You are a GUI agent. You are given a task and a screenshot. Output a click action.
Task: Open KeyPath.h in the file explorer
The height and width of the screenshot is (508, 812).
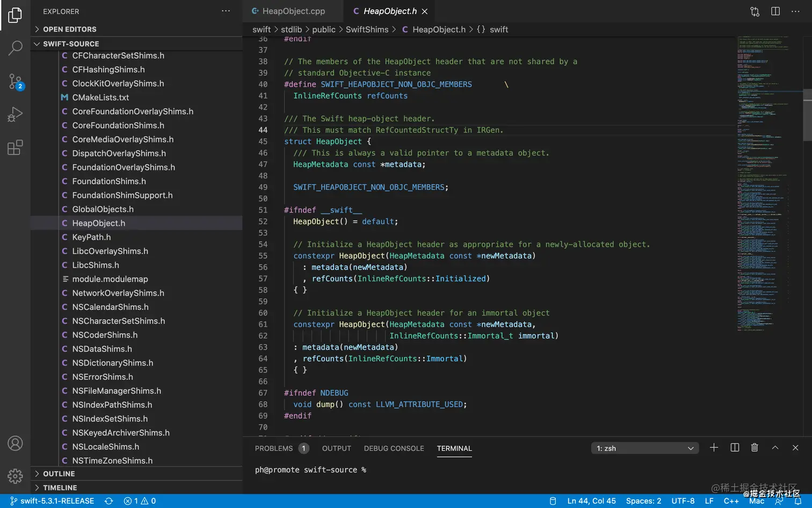click(91, 237)
